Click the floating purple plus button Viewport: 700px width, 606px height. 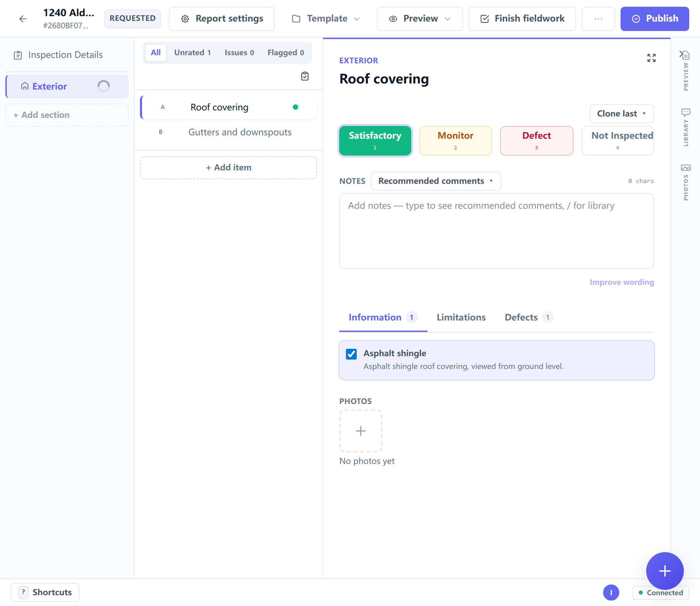[665, 571]
